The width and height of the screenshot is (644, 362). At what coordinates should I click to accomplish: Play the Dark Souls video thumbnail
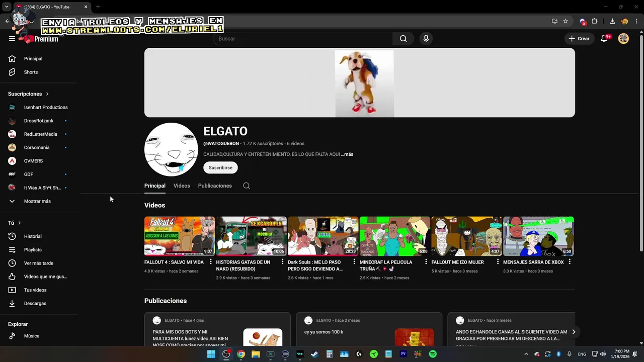(x=323, y=236)
